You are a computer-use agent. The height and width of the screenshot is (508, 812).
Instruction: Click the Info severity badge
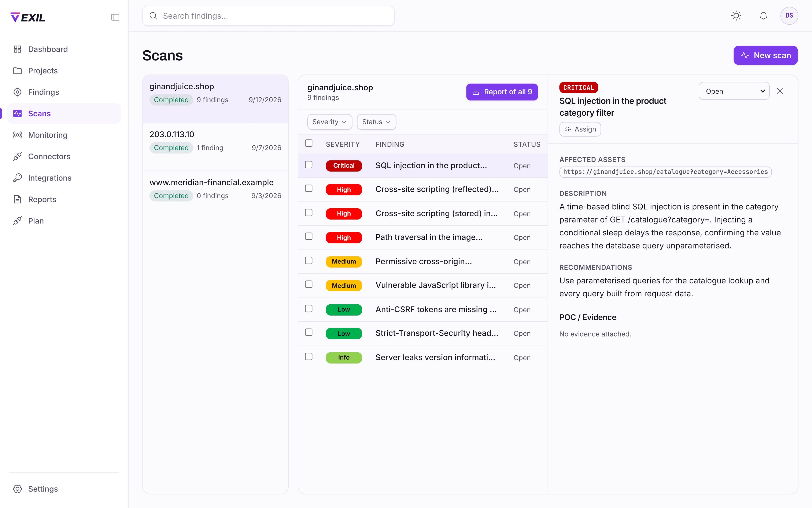tap(344, 358)
